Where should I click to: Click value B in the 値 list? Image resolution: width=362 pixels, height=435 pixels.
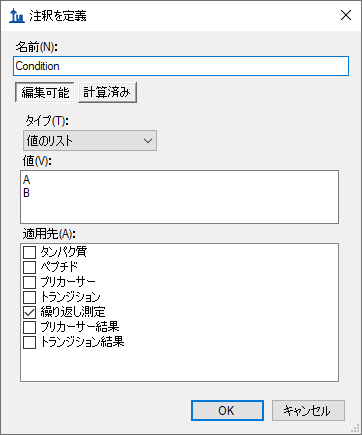tap(27, 193)
